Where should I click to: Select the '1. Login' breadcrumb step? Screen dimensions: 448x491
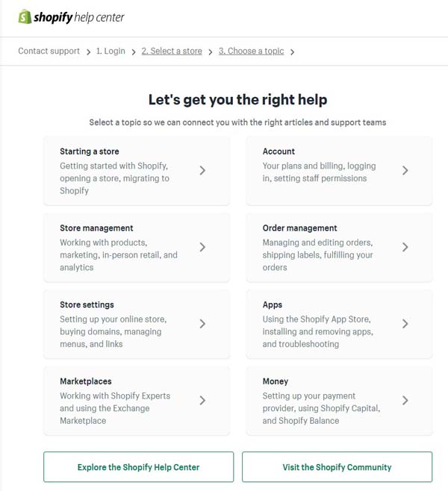point(111,51)
